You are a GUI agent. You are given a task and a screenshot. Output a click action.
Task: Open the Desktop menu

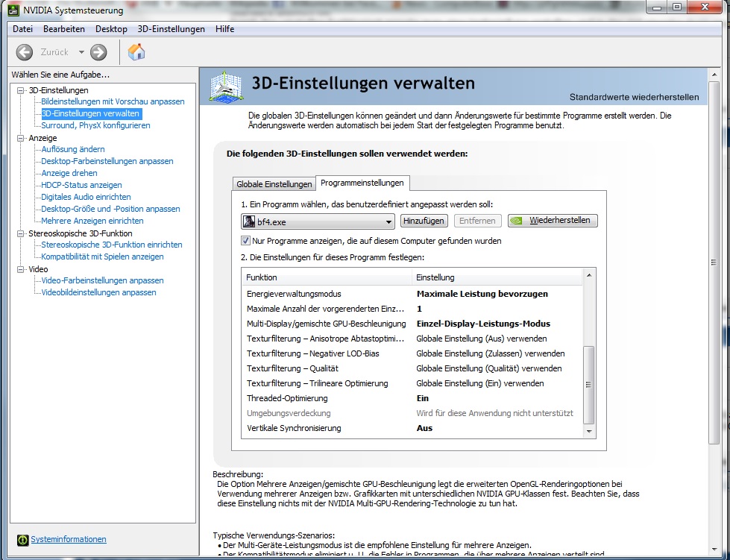coord(111,29)
